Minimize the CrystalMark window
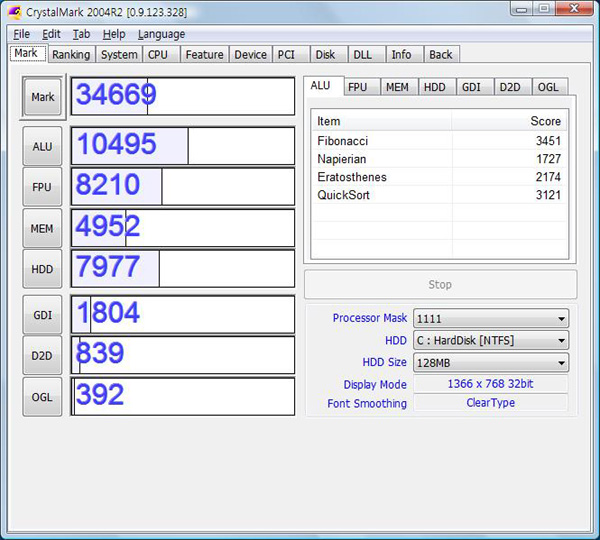The width and height of the screenshot is (600, 540). 522,8
